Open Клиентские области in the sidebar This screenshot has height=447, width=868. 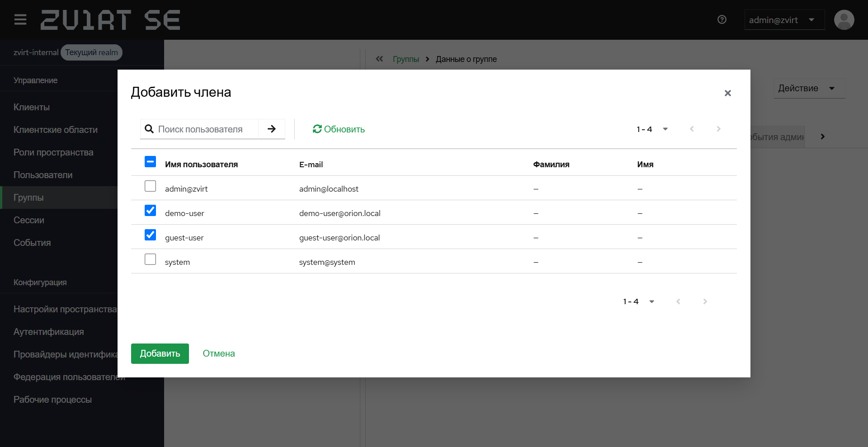click(x=56, y=130)
